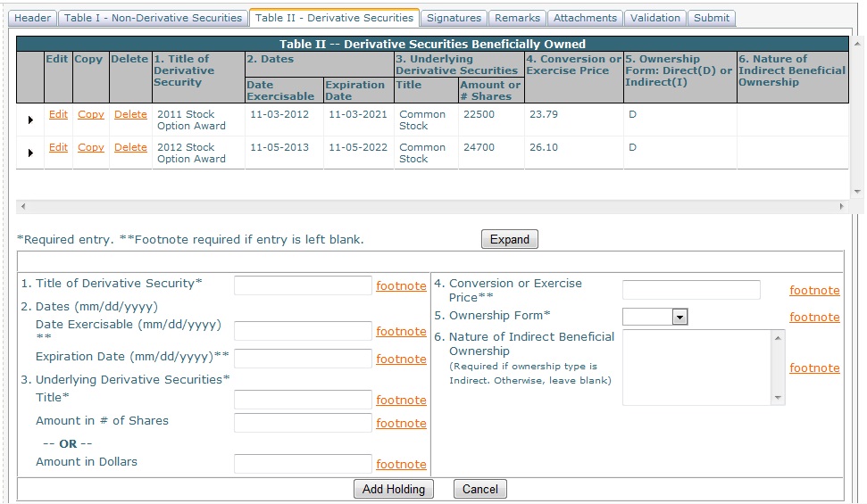
Task: Open the Signatures tab
Action: tap(454, 18)
